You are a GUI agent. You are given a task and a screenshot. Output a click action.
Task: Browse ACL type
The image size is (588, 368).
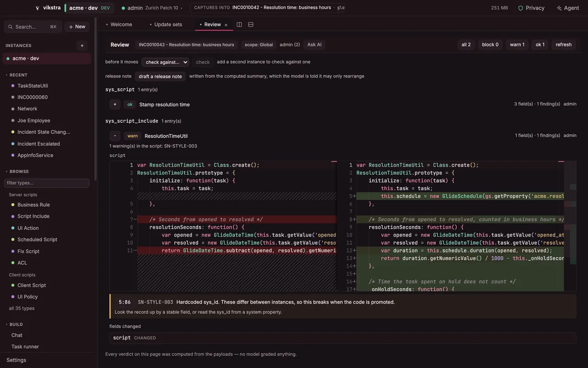point(22,263)
